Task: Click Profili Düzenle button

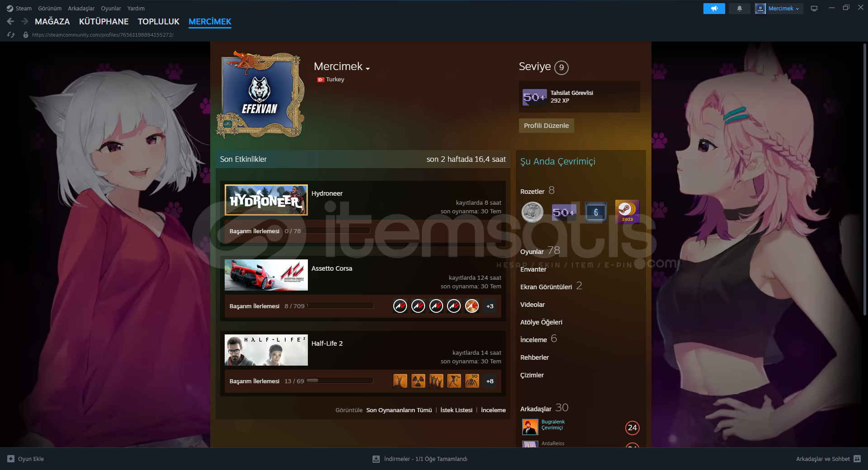Action: coord(546,126)
